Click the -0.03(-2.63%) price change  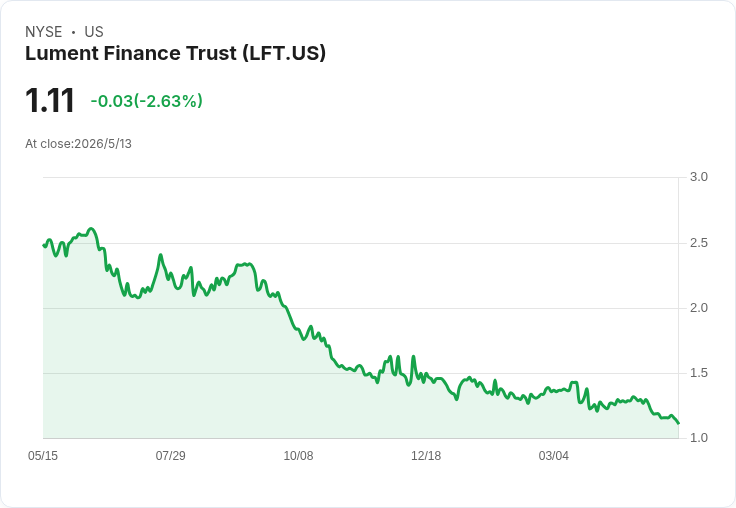[146, 101]
